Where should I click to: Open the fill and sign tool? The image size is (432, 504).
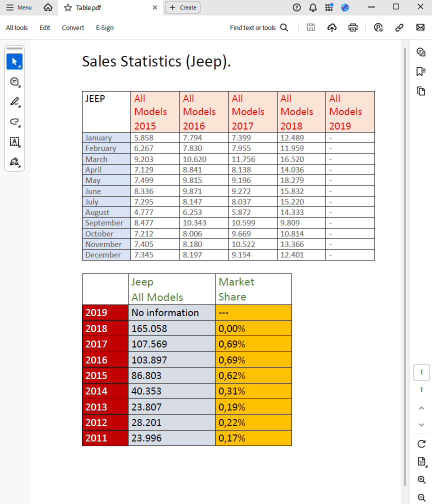coord(14,162)
